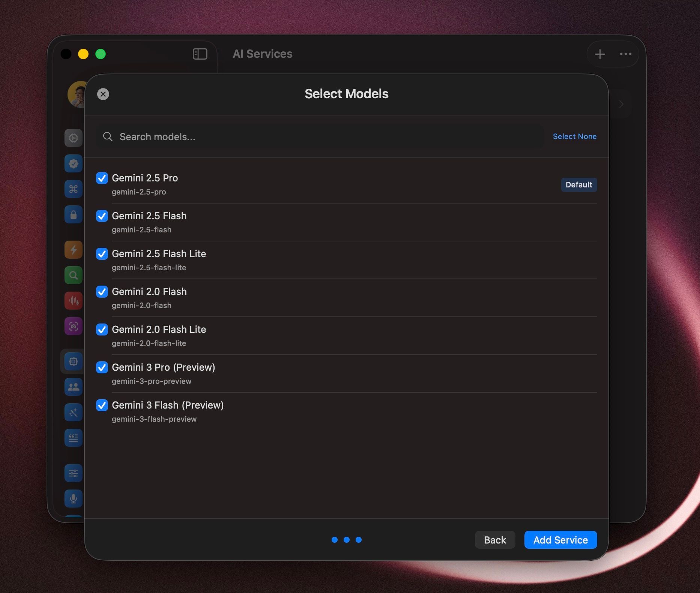Select the purple screen capture sidebar icon
This screenshot has height=593, width=700.
74,326
